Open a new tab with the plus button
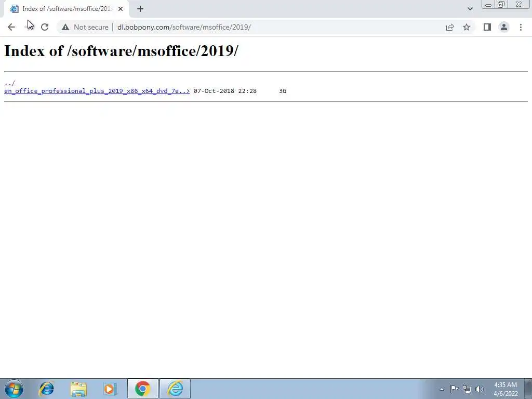The image size is (532, 399). [140, 9]
